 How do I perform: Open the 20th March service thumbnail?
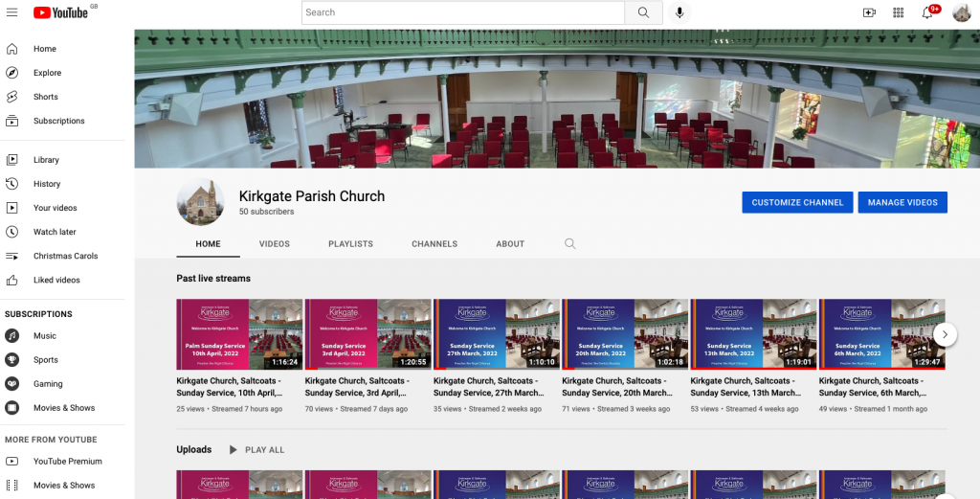[625, 334]
